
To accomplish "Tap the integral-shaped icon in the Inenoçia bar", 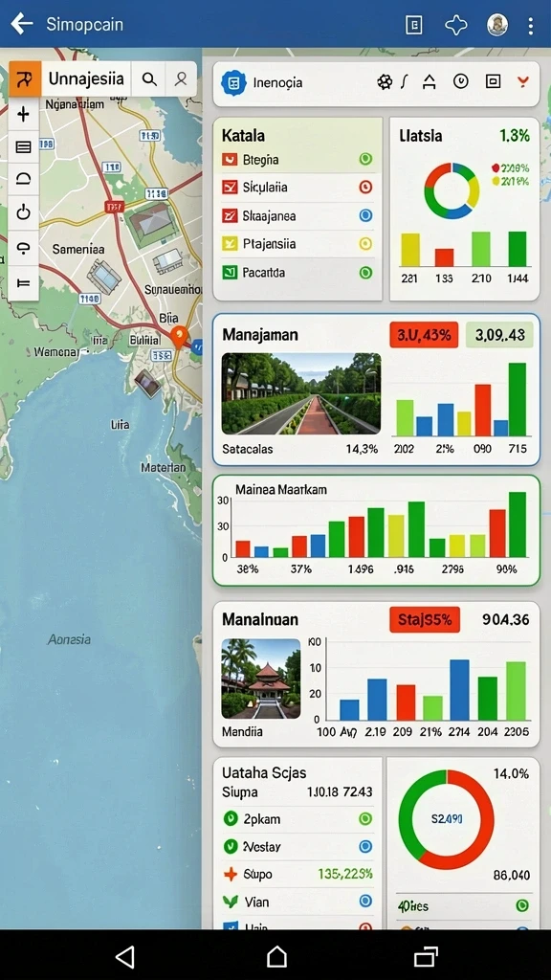I will (x=405, y=81).
